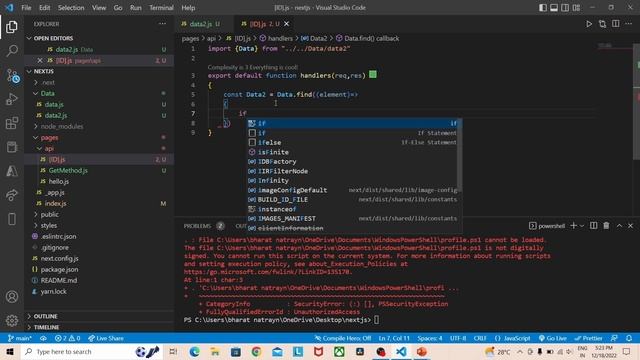The image size is (640, 360).
Task: Open the Search view in activity bar
Action: point(12,51)
